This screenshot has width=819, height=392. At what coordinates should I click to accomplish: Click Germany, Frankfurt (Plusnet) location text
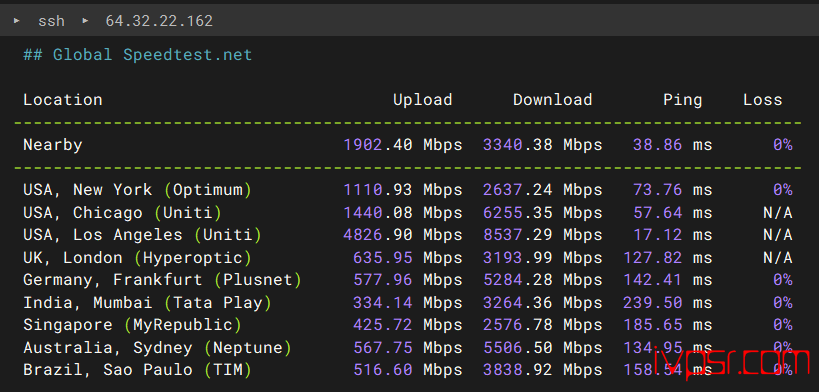[162, 280]
